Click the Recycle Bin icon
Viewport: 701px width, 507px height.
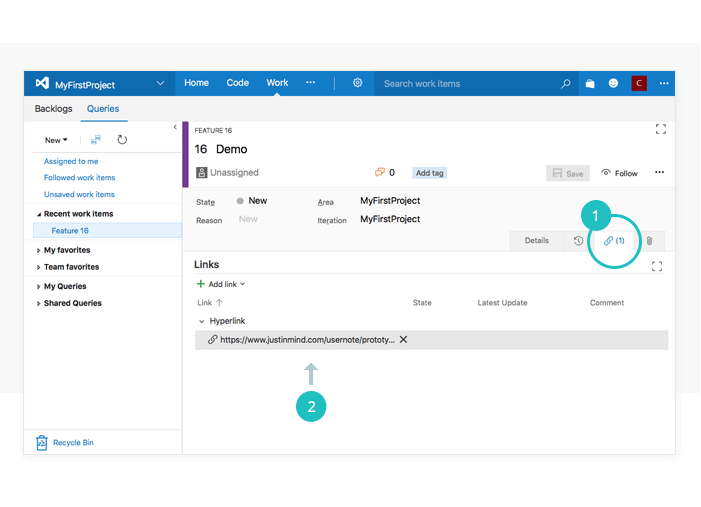[42, 443]
